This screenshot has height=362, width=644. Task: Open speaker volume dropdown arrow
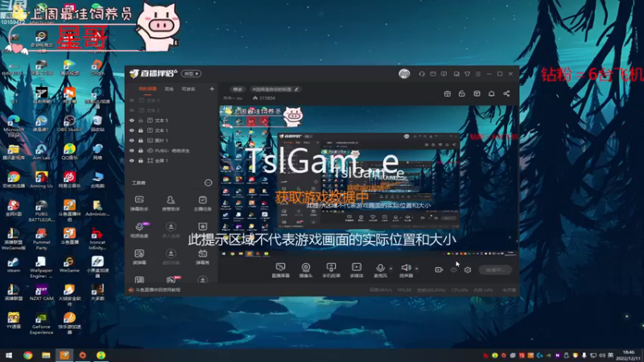[416, 269]
